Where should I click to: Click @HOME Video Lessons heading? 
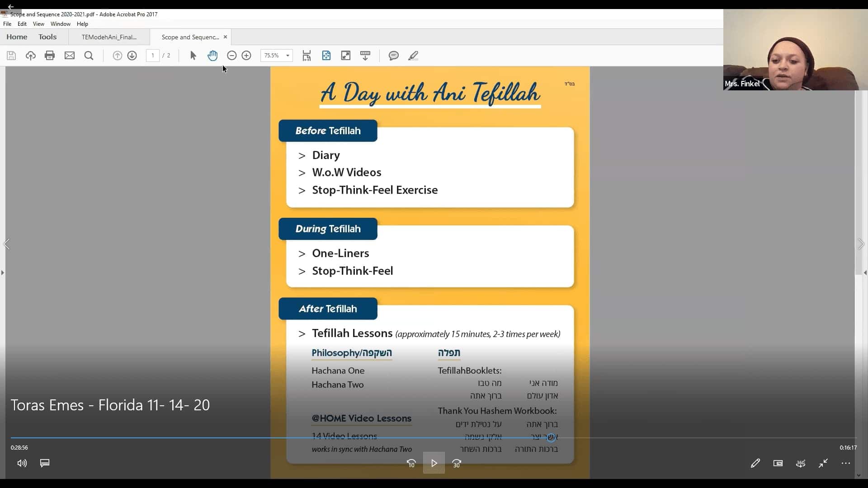tap(361, 418)
